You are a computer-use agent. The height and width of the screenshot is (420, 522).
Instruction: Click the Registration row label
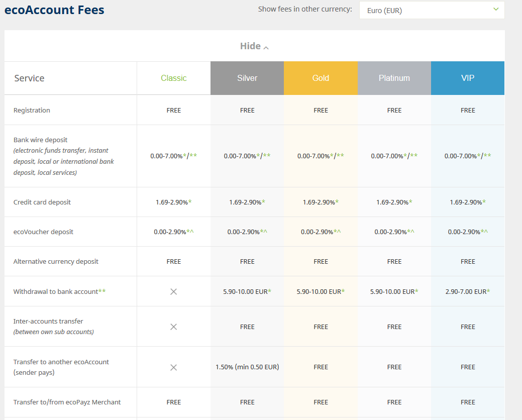[32, 110]
